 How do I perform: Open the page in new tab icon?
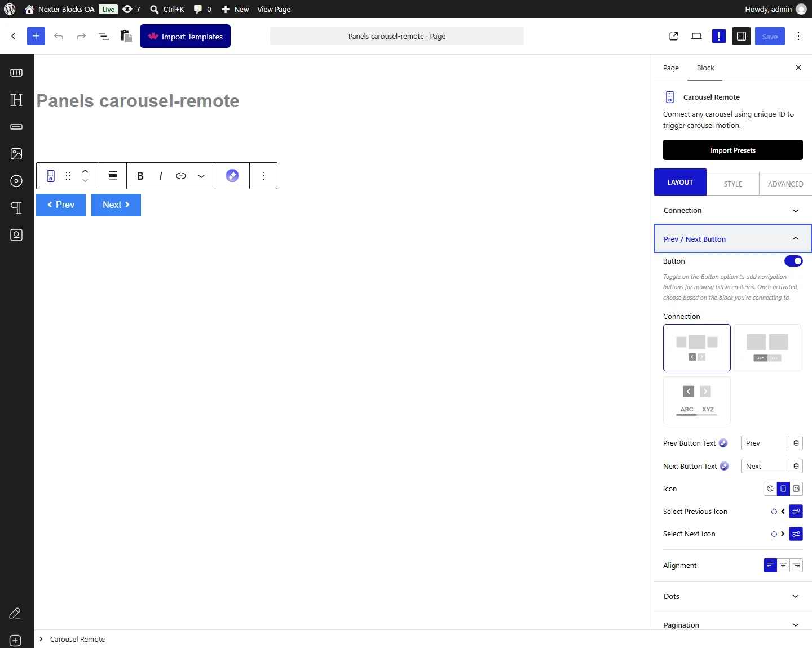point(674,36)
